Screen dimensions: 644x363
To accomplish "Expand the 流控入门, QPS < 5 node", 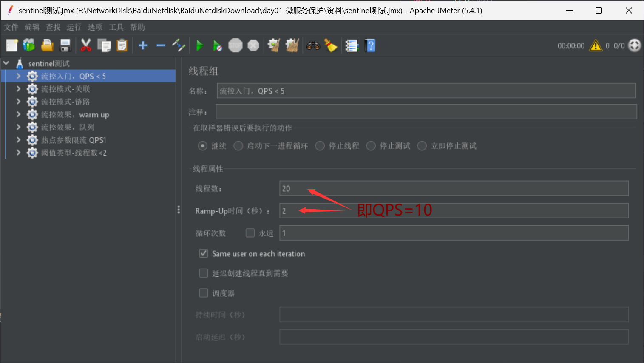I will [18, 76].
